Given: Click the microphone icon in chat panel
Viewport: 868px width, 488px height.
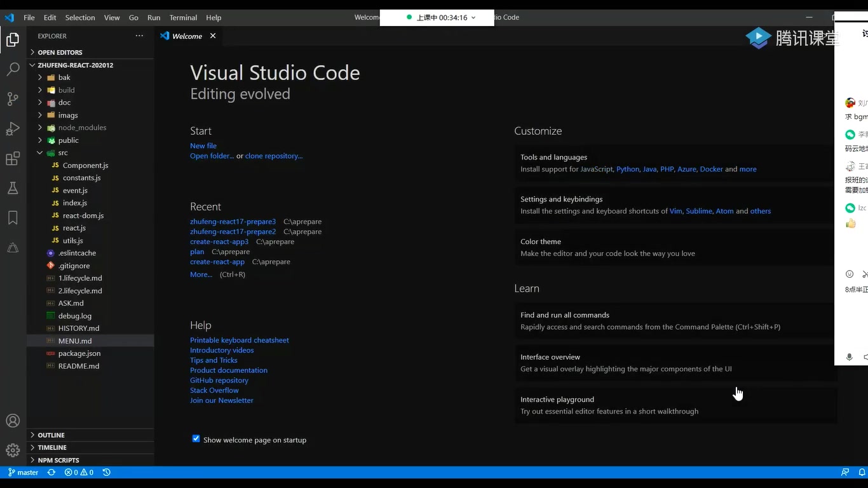Looking at the screenshot, I should coord(849,357).
